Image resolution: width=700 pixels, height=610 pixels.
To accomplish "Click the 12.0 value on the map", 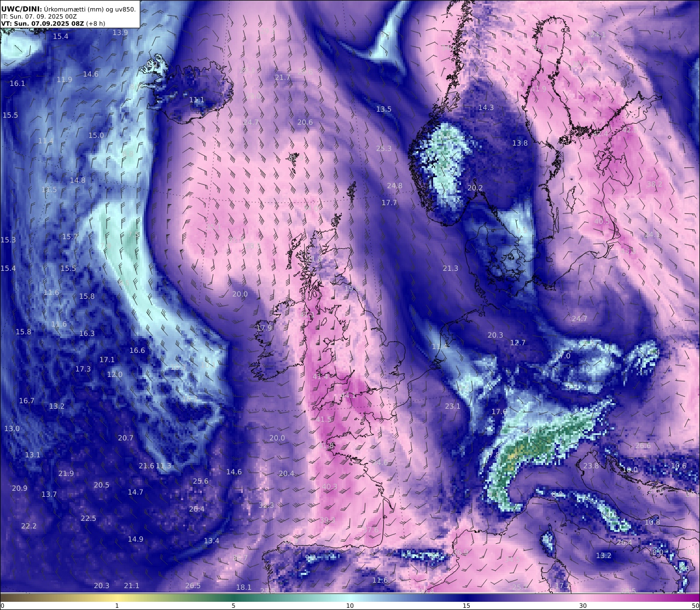I will [115, 374].
